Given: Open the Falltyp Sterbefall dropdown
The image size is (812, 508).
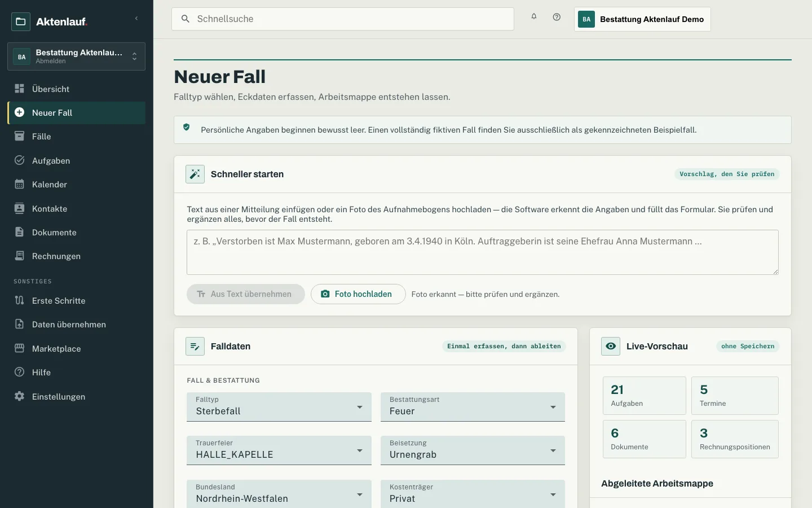Looking at the screenshot, I should click(279, 407).
